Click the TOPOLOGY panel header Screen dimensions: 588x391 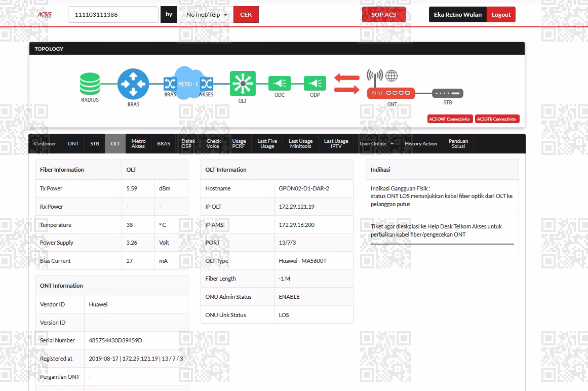(277, 49)
